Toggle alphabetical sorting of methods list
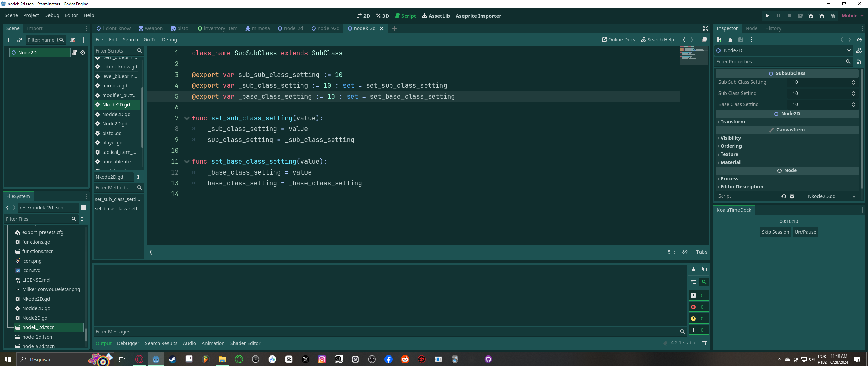868x366 pixels. click(140, 177)
